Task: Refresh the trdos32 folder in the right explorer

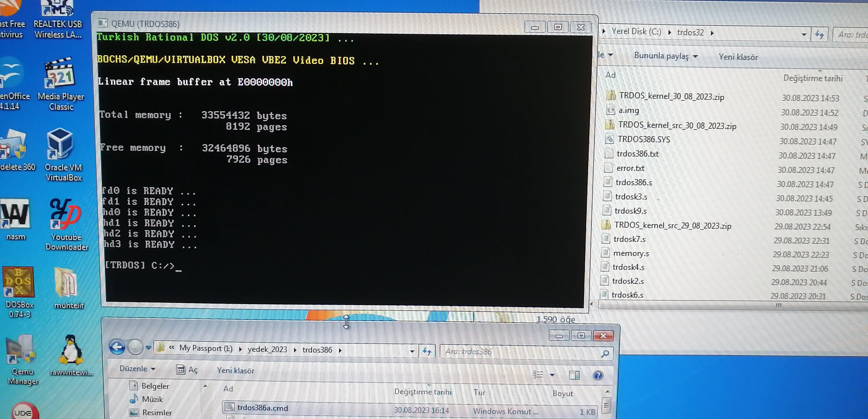Action: [x=819, y=34]
